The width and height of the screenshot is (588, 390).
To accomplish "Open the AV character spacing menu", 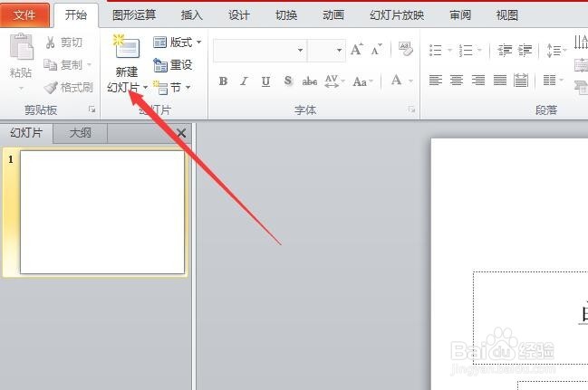I will [x=334, y=81].
